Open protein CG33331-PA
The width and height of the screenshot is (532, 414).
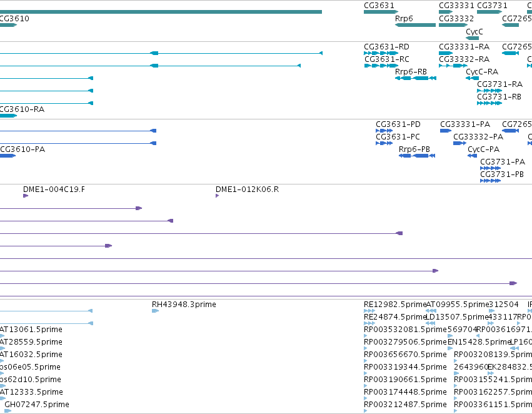[465, 124]
